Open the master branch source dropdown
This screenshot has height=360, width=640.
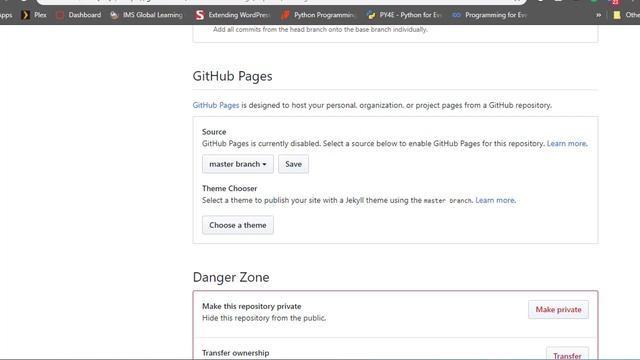pyautogui.click(x=238, y=164)
